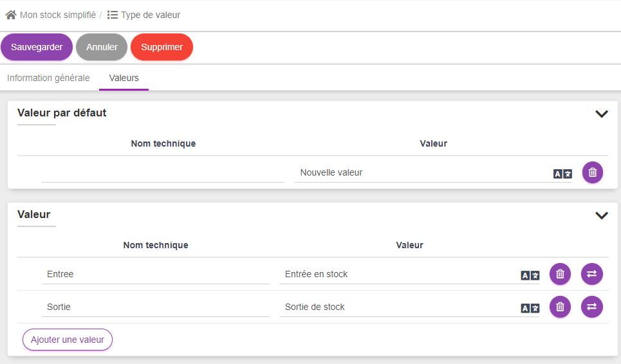
Task: Click Ajouter une valeur button
Action: pos(68,340)
